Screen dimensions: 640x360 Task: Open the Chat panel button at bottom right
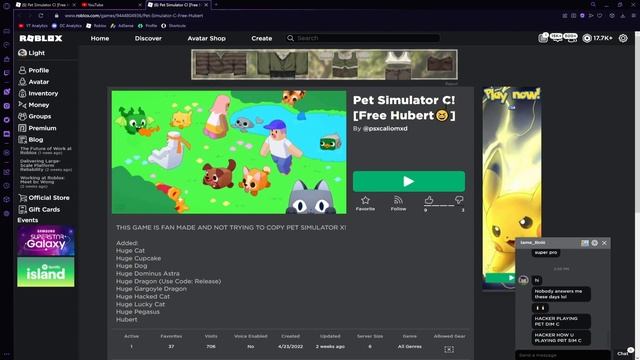click(624, 353)
